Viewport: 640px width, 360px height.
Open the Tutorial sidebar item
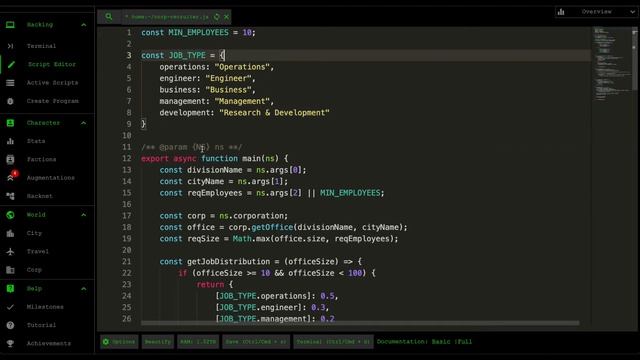41,325
